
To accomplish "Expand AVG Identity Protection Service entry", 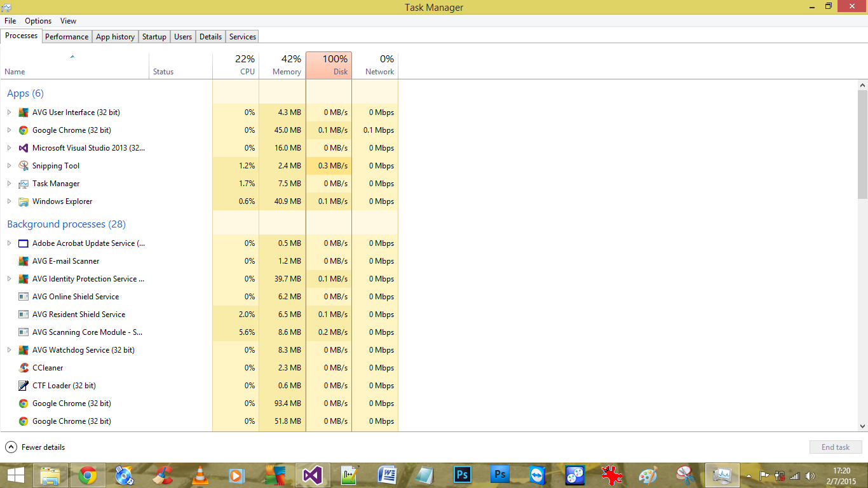I will (9, 279).
